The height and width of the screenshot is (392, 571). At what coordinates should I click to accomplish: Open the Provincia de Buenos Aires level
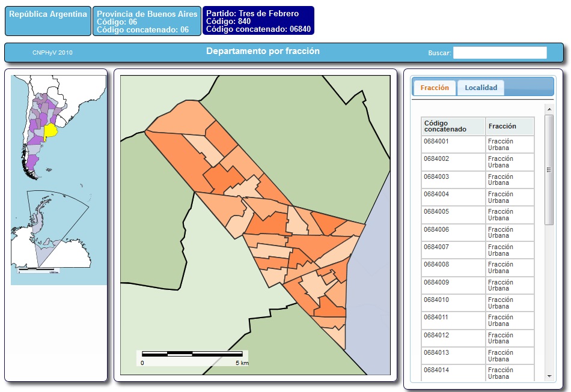point(147,21)
